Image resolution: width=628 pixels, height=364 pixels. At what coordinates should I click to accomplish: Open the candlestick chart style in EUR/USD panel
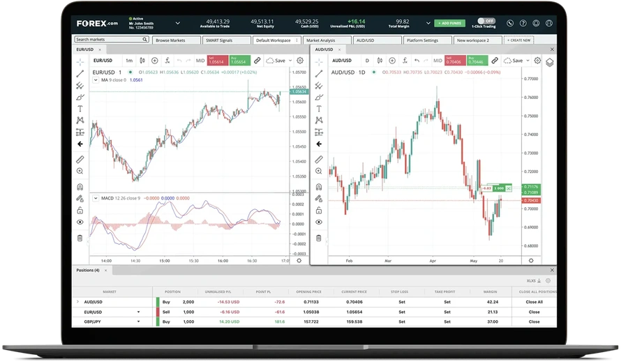point(142,61)
